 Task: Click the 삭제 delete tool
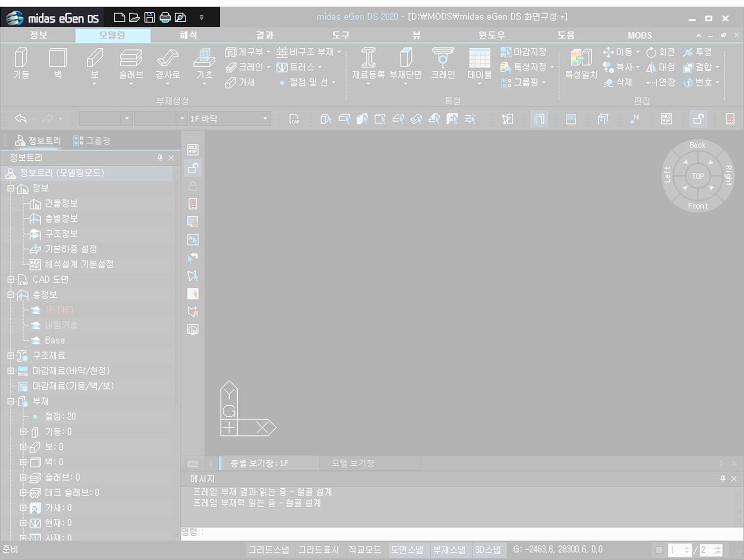point(618,82)
